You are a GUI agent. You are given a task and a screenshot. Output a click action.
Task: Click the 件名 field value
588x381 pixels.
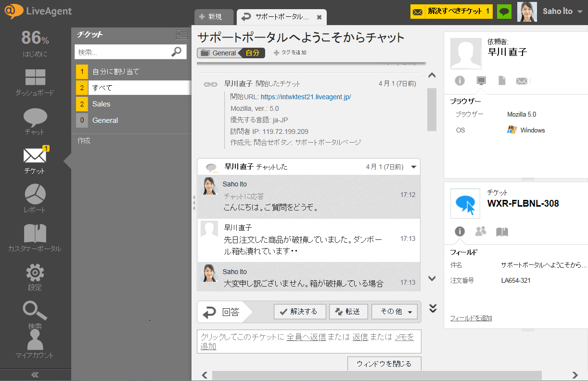point(544,265)
